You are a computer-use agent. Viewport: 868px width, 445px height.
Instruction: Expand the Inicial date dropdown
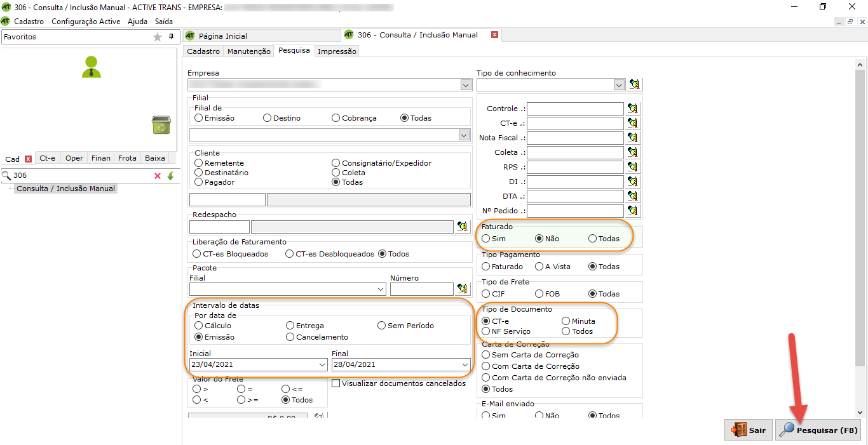tap(322, 365)
